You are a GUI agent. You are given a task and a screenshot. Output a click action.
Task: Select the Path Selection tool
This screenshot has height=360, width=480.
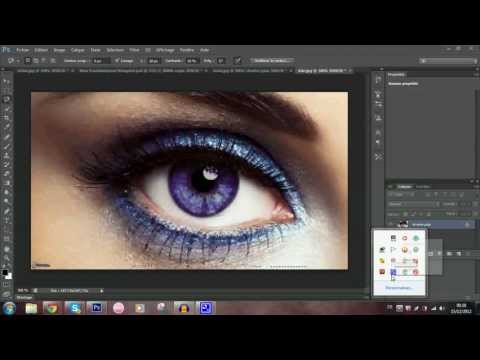pos(6,230)
